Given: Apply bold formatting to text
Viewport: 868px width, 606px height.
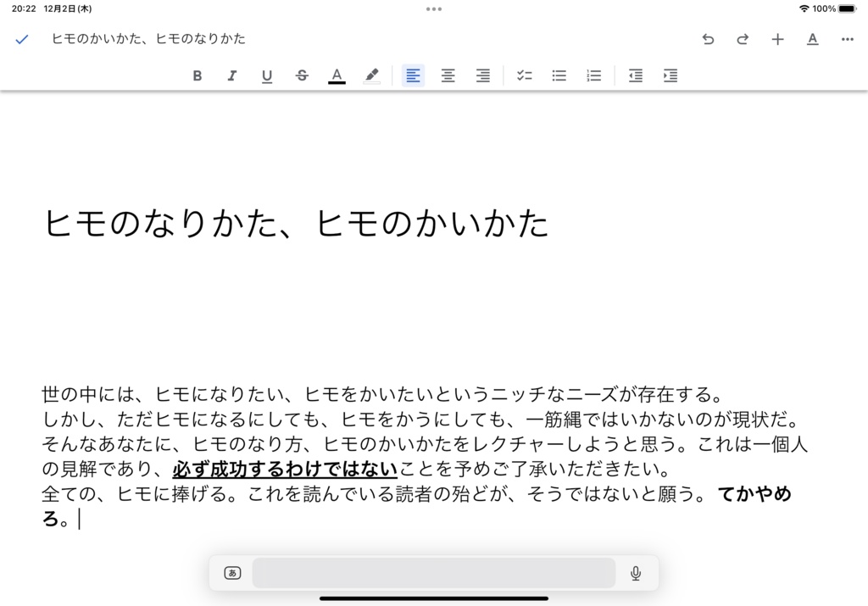Looking at the screenshot, I should (198, 75).
